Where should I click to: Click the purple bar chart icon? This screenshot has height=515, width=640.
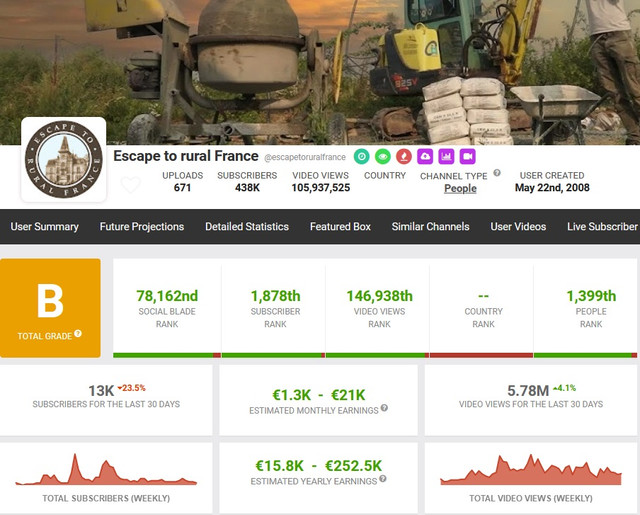[x=446, y=156]
